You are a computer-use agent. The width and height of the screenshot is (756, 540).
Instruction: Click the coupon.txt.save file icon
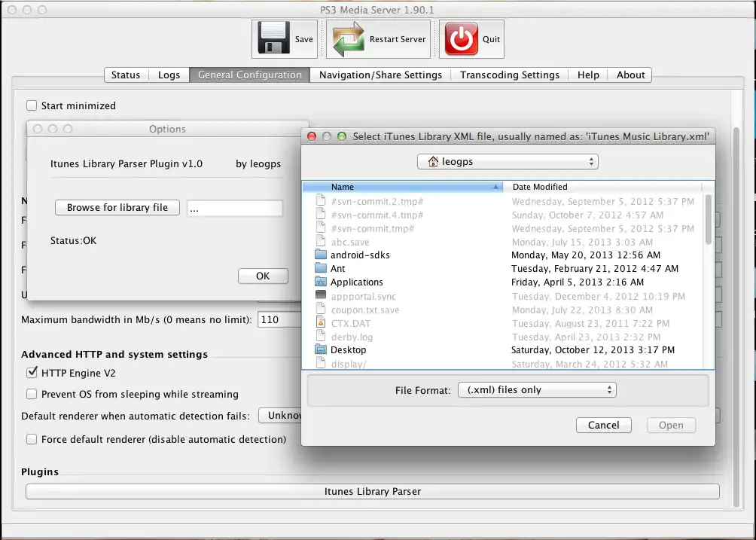321,309
